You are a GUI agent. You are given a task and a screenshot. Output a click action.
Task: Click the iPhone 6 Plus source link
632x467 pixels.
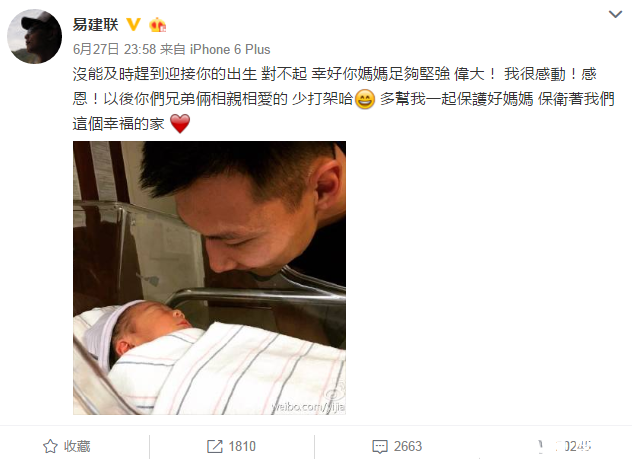point(230,50)
